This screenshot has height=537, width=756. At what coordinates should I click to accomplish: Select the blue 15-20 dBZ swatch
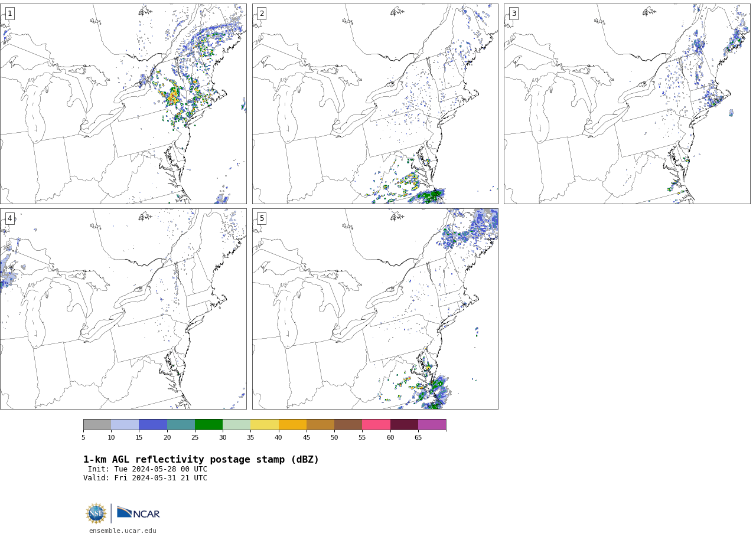click(x=153, y=425)
